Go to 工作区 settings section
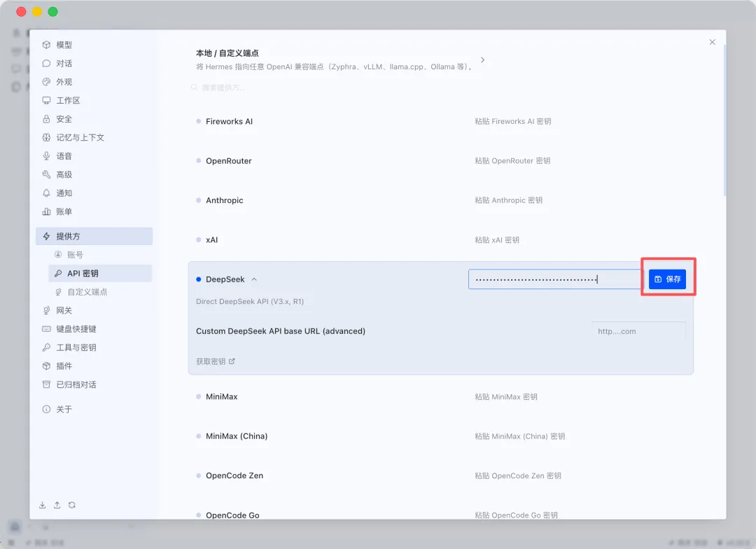The height and width of the screenshot is (549, 756). (x=94, y=100)
